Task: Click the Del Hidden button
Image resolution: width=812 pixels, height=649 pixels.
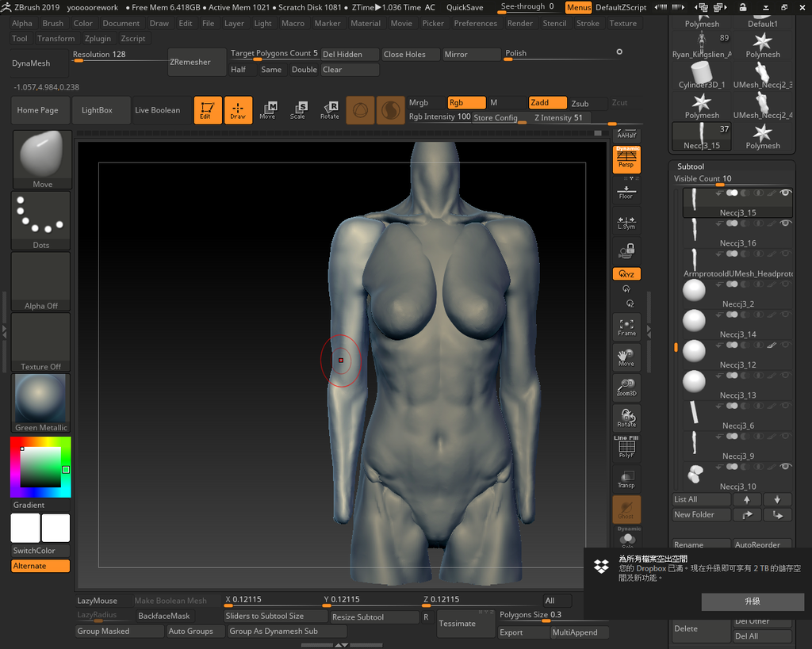Action: click(x=350, y=55)
